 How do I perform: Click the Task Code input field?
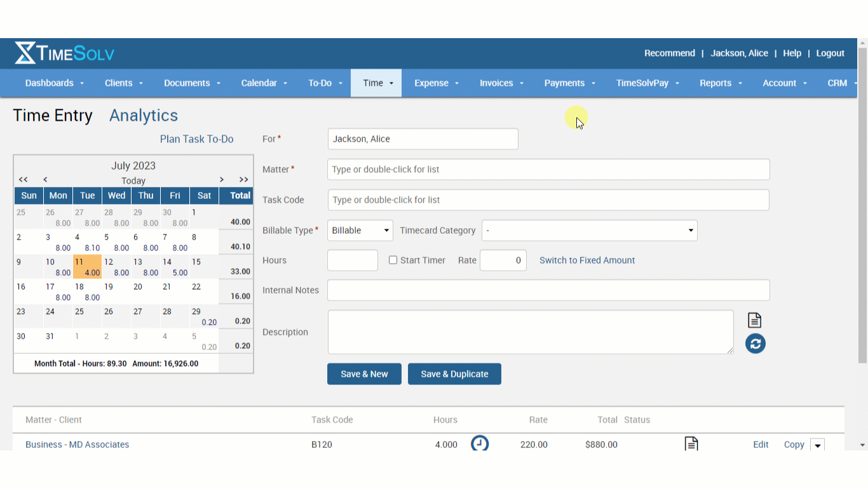(548, 200)
